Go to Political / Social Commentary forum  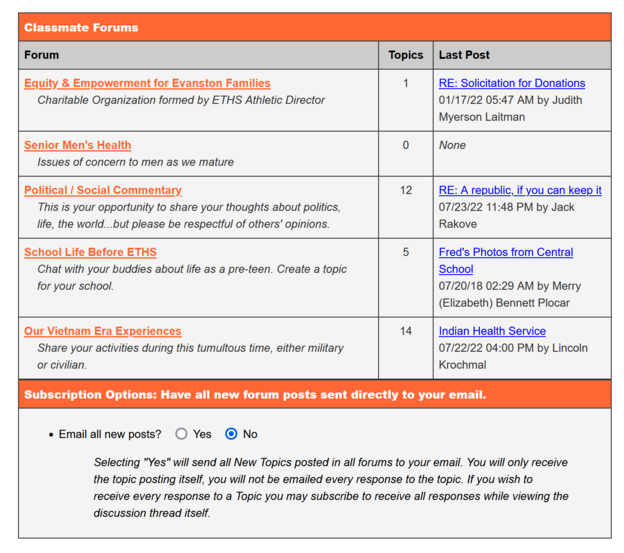pyautogui.click(x=103, y=190)
